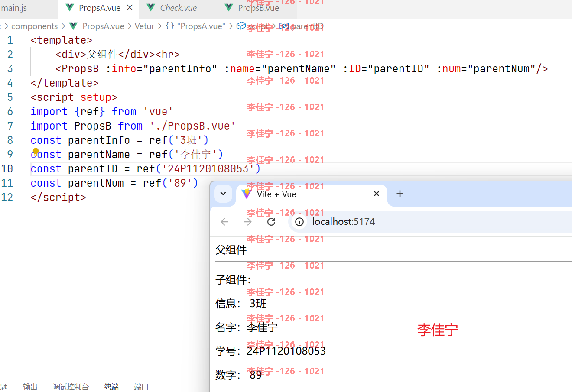Click the Vue icon on PropsA.vue tab
572x392 pixels.
[x=69, y=8]
